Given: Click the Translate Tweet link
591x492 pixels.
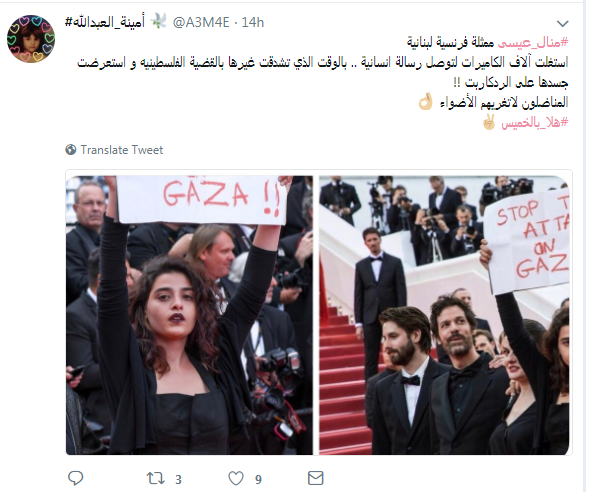Looking at the screenshot, I should coord(122,150).
